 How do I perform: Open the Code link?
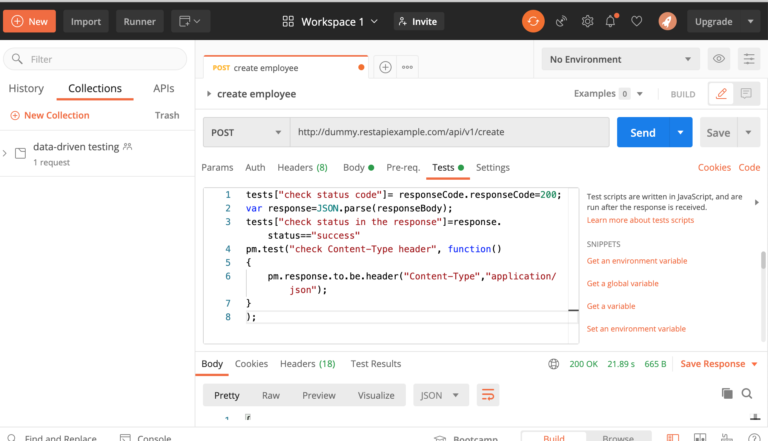coord(749,168)
